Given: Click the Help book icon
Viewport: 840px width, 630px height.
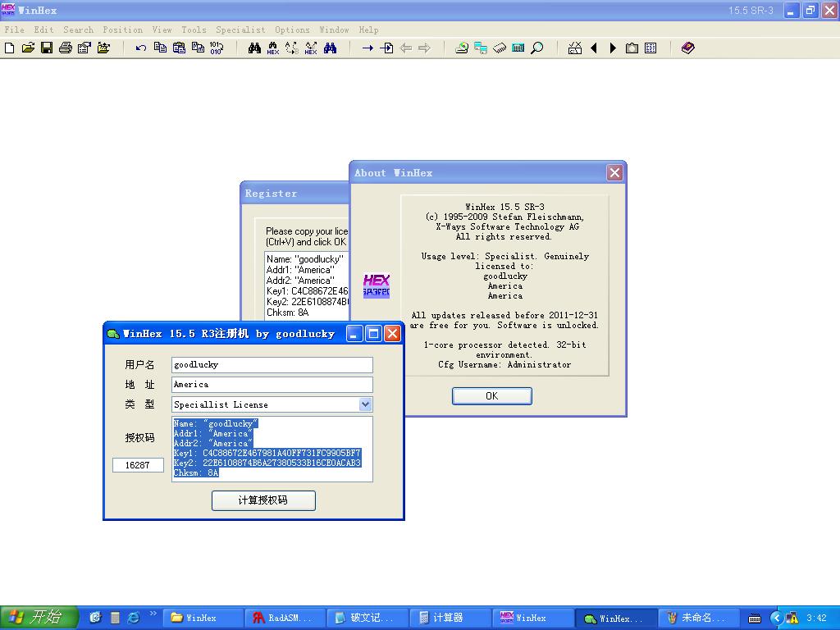Looking at the screenshot, I should pos(688,48).
